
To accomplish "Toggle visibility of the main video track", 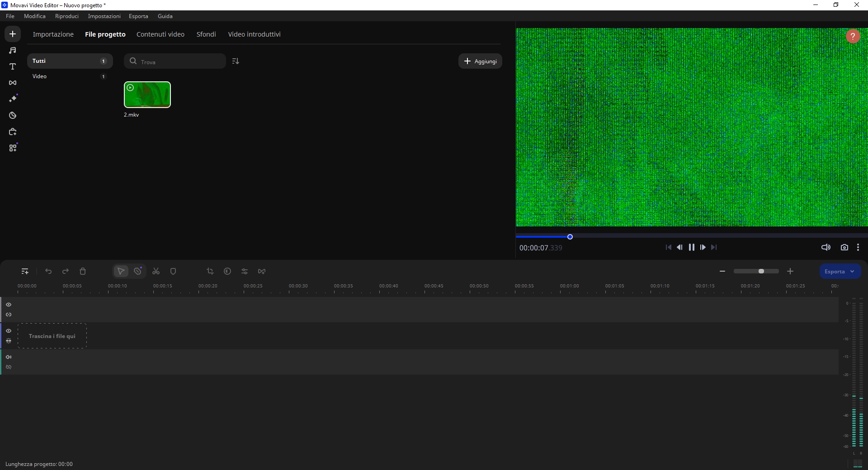I will pos(9,331).
